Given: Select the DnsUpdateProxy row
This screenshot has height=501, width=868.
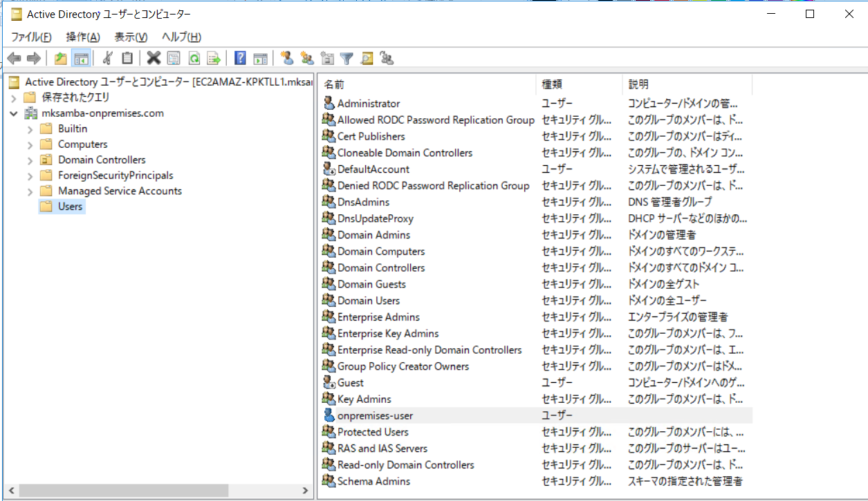Looking at the screenshot, I should point(535,218).
